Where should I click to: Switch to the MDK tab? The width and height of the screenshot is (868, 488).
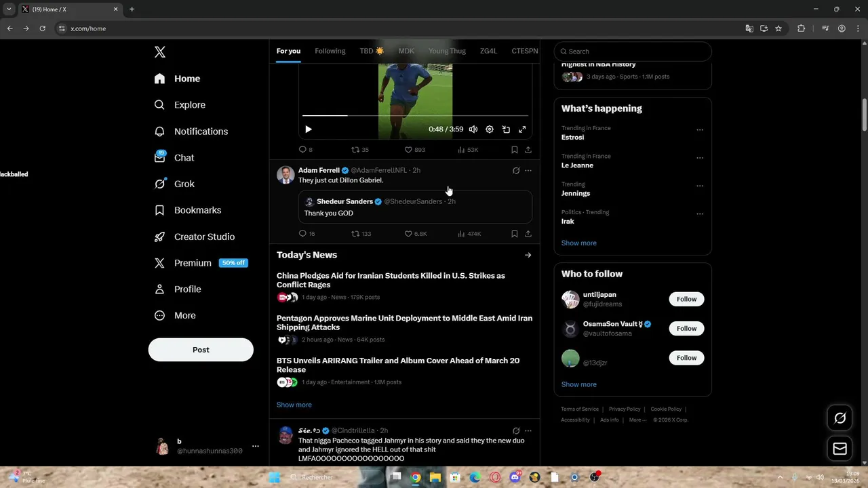[406, 51]
